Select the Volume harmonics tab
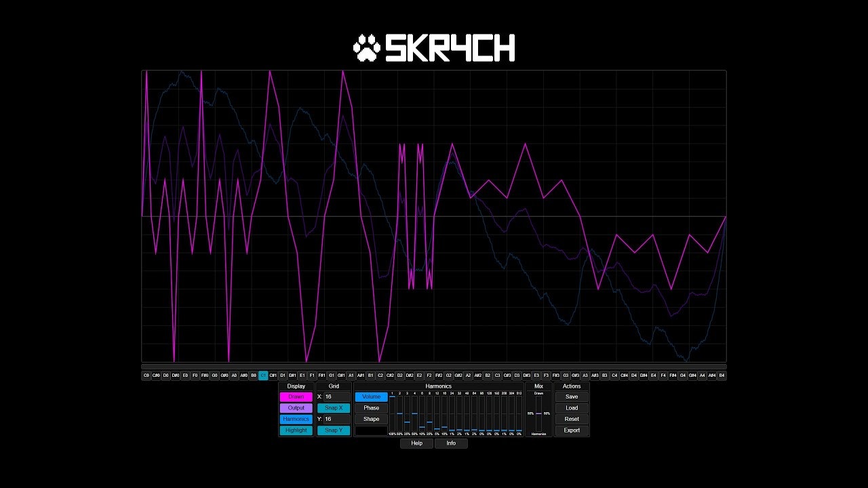Image resolution: width=868 pixels, height=488 pixels. click(x=370, y=396)
